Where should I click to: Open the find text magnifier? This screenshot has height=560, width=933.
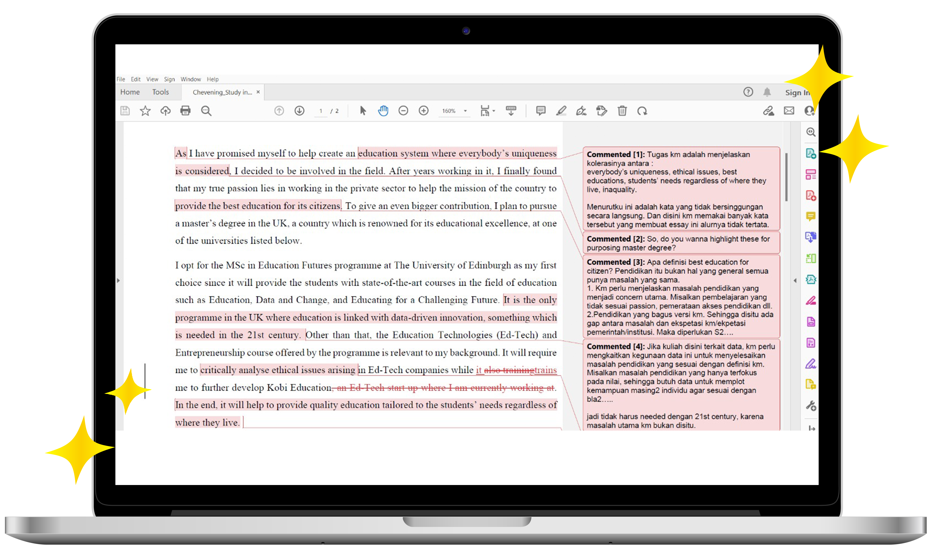point(206,111)
